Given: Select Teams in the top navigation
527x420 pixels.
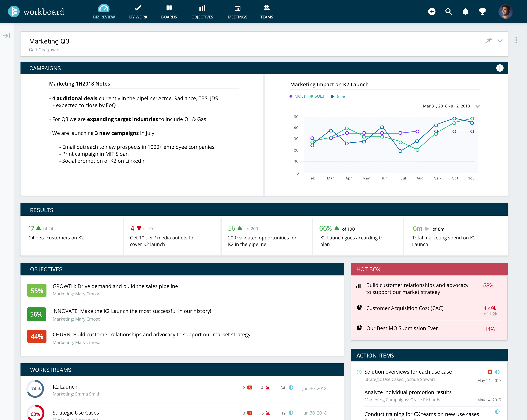Looking at the screenshot, I should (x=266, y=8).
